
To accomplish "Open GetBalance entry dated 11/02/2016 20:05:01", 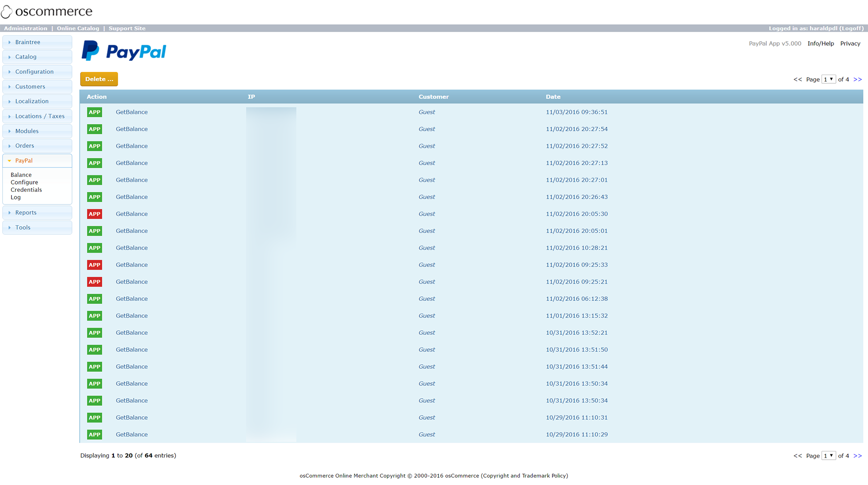I will click(132, 231).
